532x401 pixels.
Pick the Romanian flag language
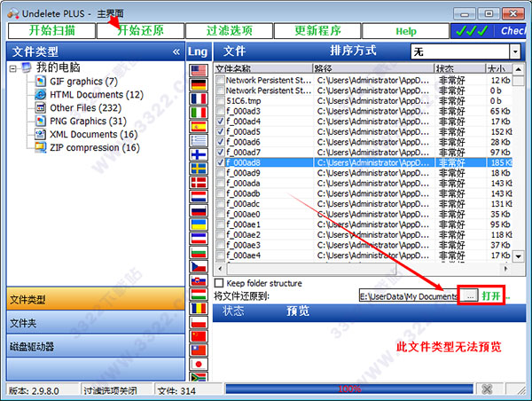pos(199,309)
